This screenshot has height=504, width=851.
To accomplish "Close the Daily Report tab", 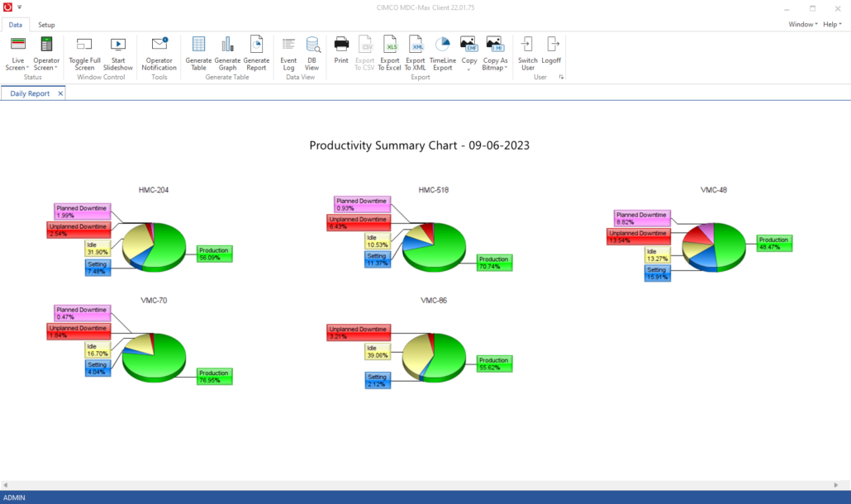I will pos(59,94).
